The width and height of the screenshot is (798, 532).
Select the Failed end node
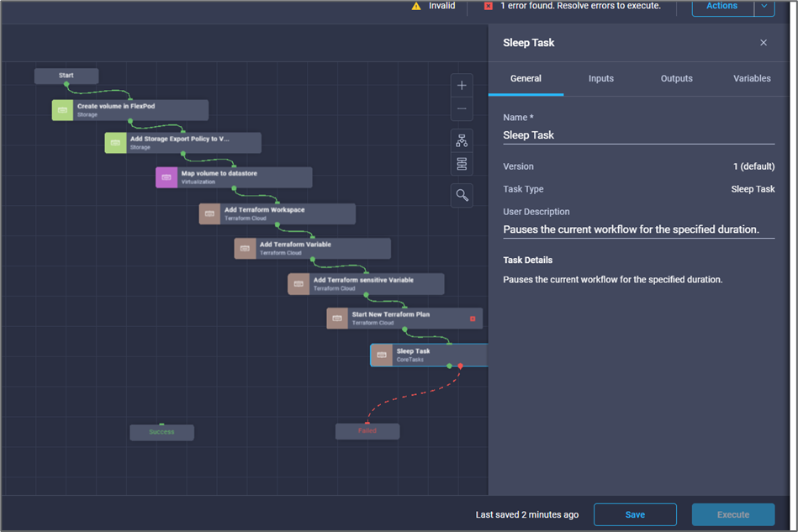[367, 431]
